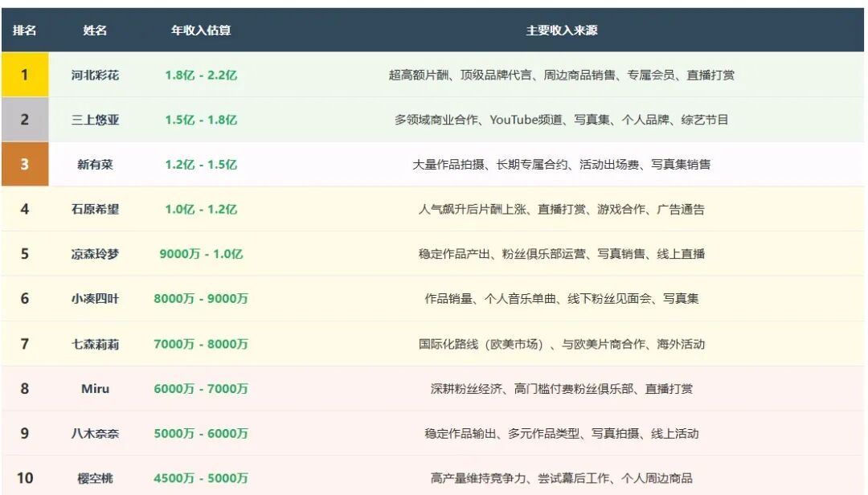Click the income sources text mentioning YouTube频道
Image resolution: width=868 pixels, height=495 pixels.
point(561,120)
